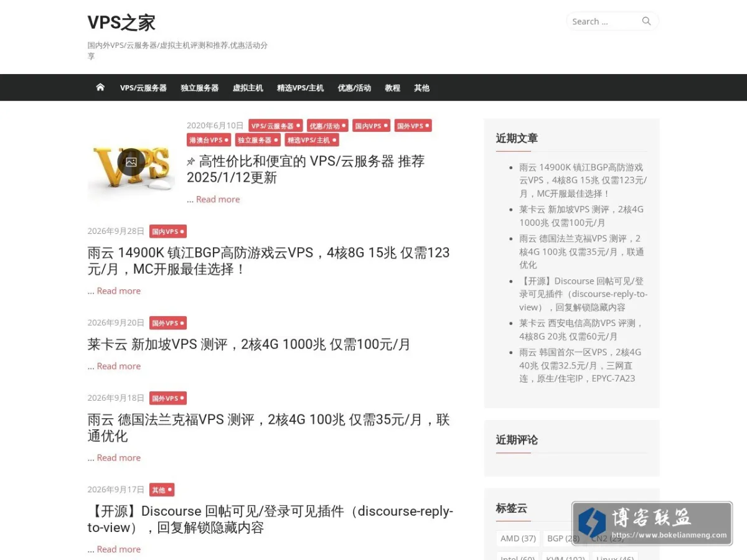
Task: Click the search magnifier icon
Action: point(646,21)
